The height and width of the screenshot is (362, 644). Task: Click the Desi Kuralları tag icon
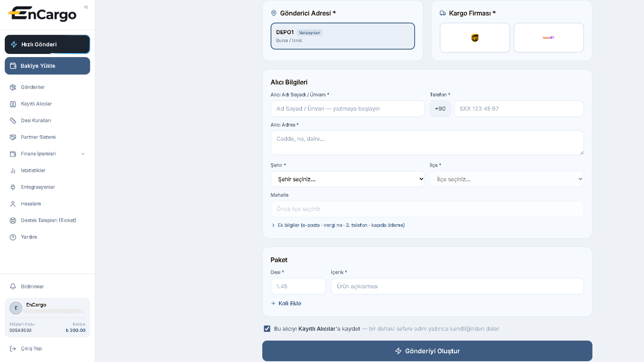pos(13,121)
